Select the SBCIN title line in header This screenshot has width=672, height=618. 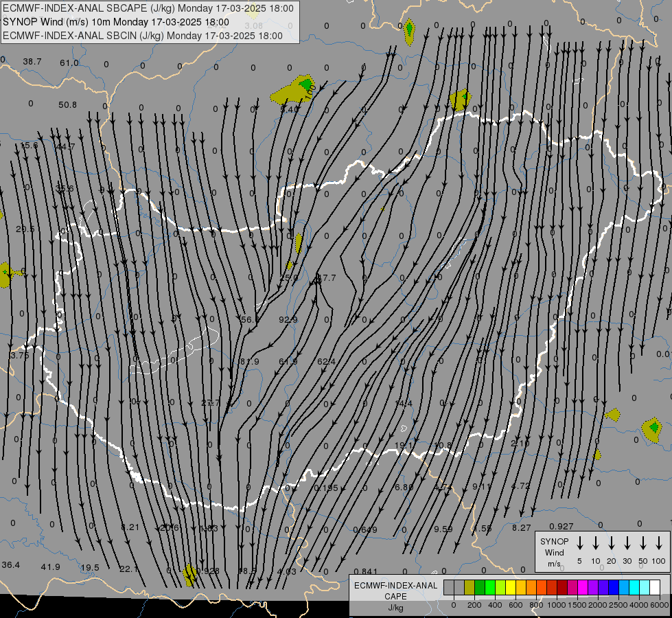[143, 36]
